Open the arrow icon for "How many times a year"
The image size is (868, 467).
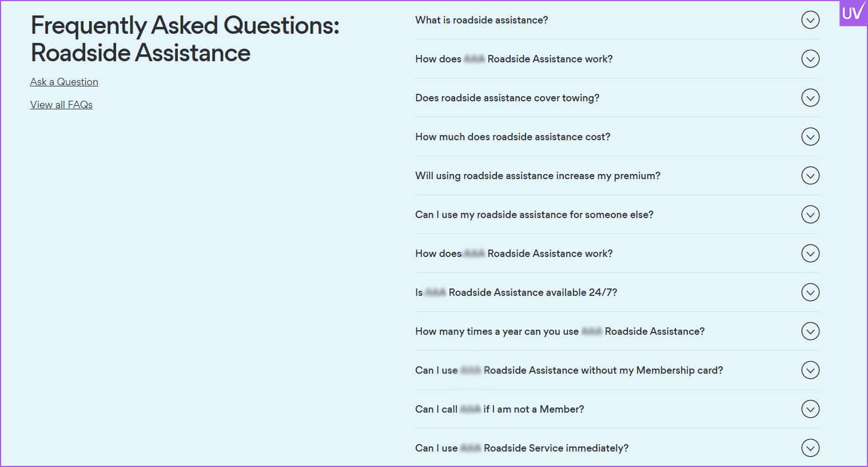810,331
